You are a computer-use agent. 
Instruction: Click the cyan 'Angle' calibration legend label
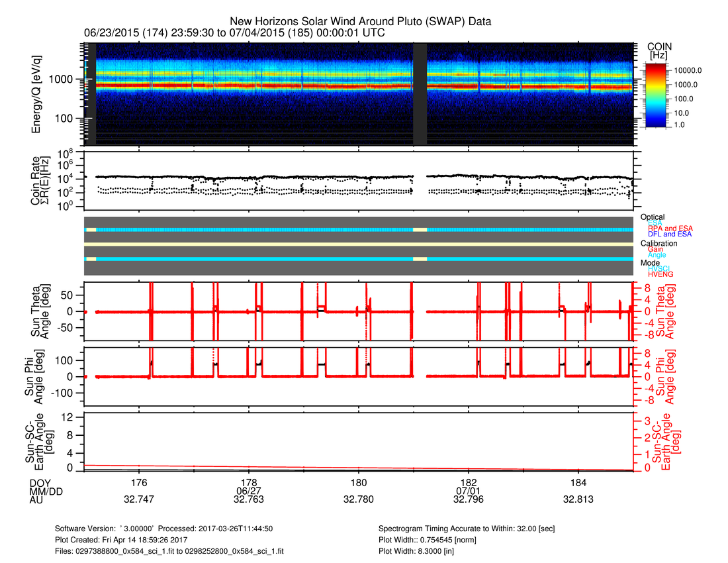pos(657,255)
